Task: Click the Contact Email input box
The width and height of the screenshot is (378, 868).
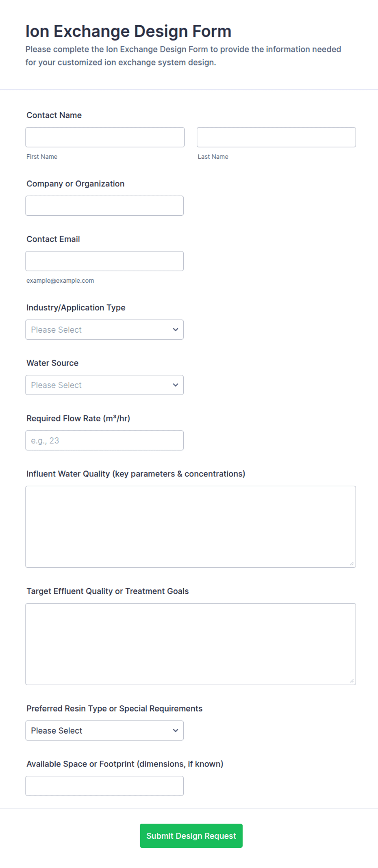Action: pos(104,261)
